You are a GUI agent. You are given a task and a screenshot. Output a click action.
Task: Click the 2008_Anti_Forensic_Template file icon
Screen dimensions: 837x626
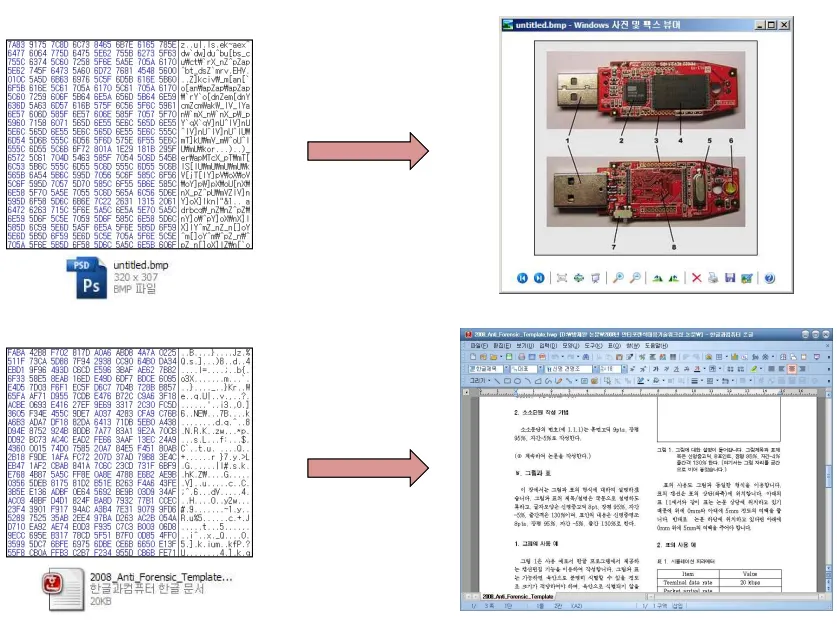tap(63, 589)
